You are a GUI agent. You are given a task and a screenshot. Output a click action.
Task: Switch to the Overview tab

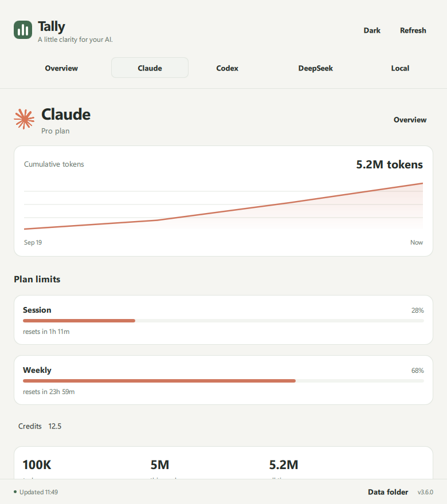click(61, 68)
